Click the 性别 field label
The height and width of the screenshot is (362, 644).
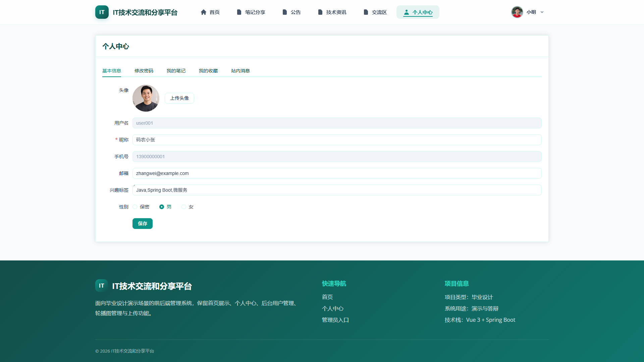pyautogui.click(x=124, y=207)
